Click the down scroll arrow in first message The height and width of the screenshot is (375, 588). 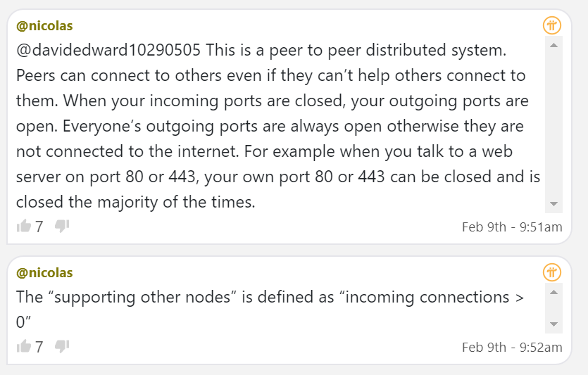(x=553, y=204)
